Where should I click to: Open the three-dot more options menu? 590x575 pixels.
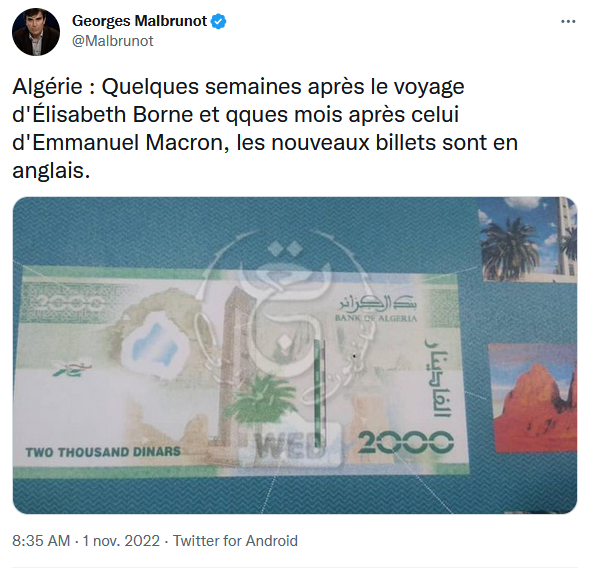click(568, 21)
